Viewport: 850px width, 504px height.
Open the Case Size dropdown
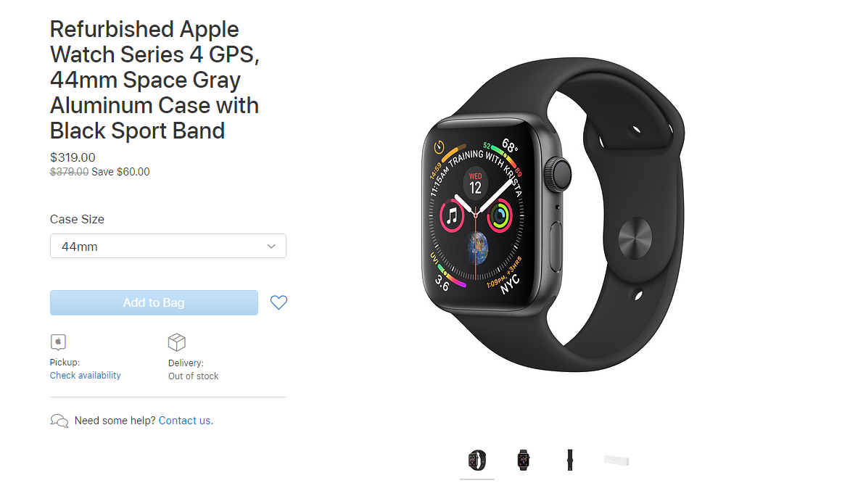point(168,246)
